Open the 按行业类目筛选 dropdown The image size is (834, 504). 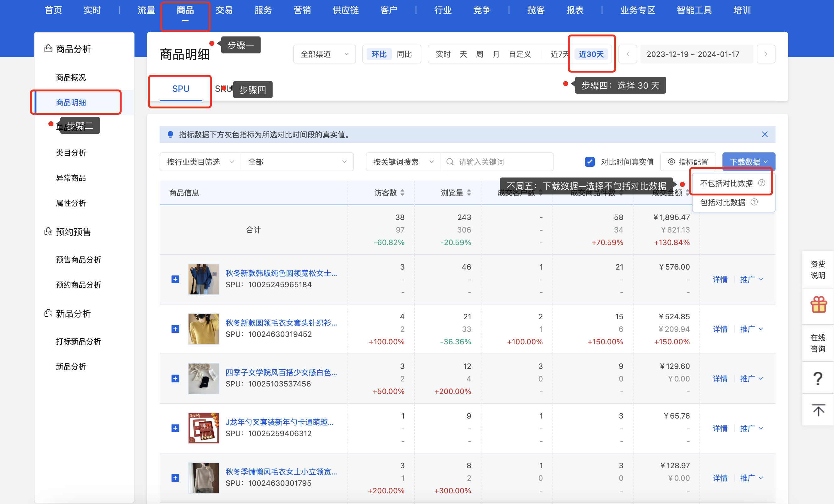(200, 162)
